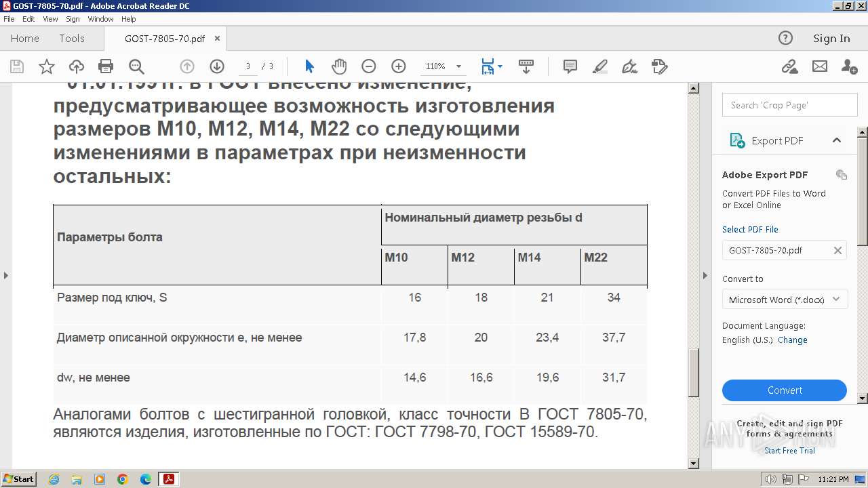Select the Highlight text pen tool
Screen dimensions: 868x488
tap(600, 66)
